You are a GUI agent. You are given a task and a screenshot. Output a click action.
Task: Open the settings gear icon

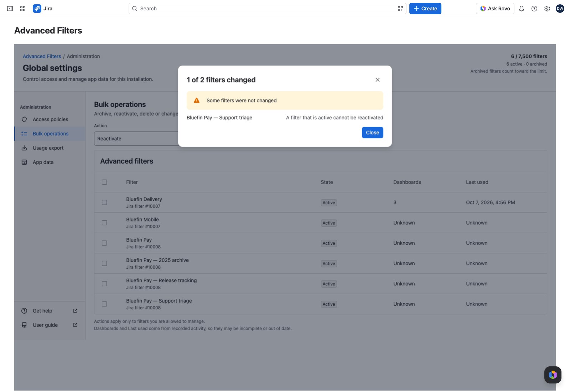point(547,9)
